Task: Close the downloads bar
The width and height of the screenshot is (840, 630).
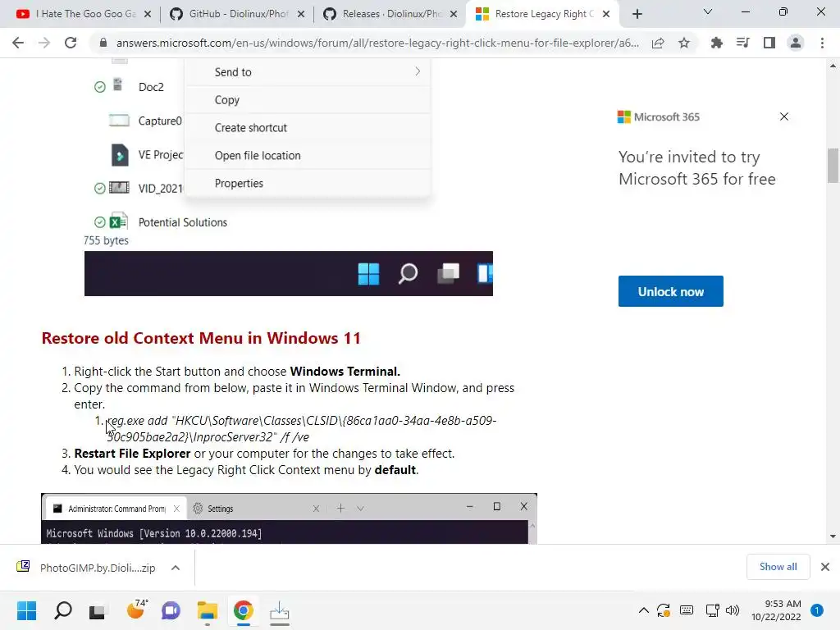Action: tap(825, 567)
